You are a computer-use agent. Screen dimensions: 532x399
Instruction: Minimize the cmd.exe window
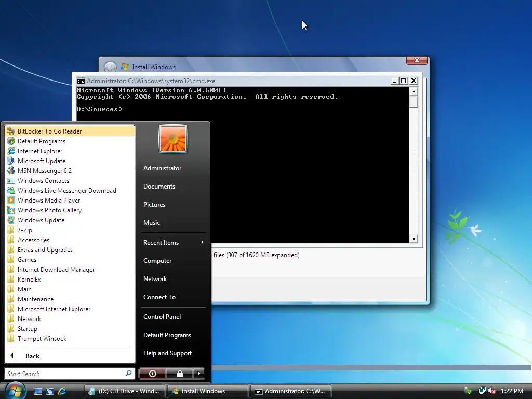394,81
